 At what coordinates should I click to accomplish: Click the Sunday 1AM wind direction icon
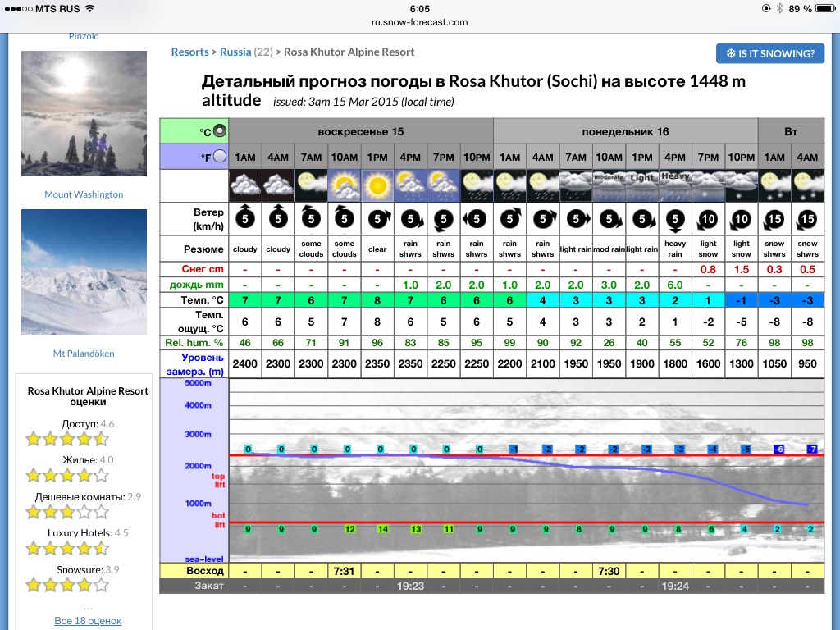click(245, 217)
